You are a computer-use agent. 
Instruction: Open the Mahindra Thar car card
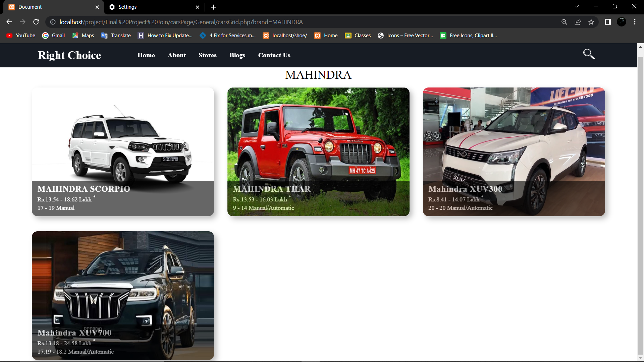click(x=318, y=151)
